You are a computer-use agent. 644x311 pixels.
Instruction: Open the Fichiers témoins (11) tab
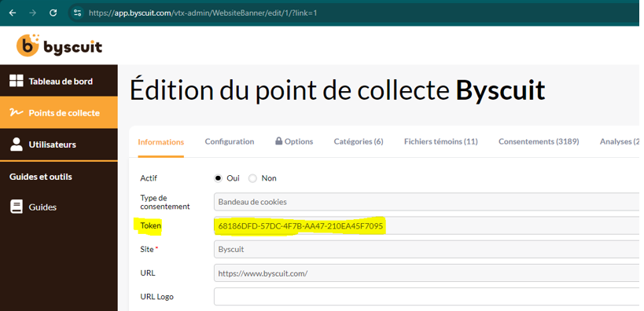click(440, 141)
